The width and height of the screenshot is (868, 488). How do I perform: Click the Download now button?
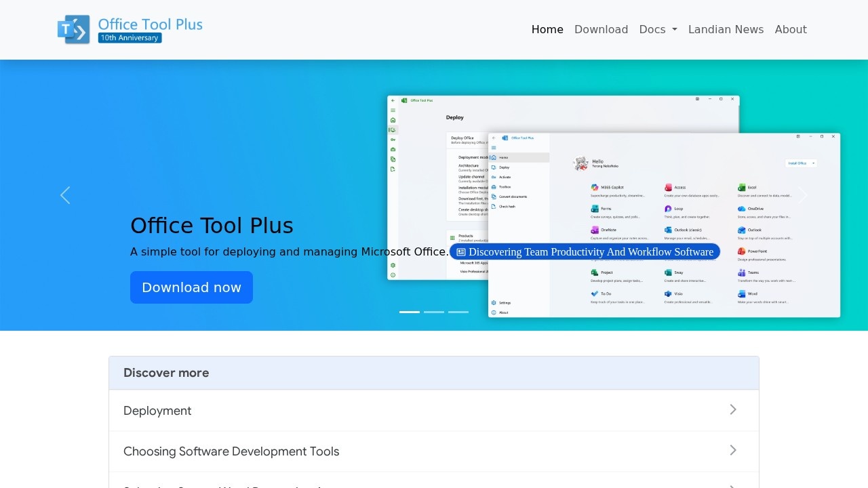(x=191, y=287)
